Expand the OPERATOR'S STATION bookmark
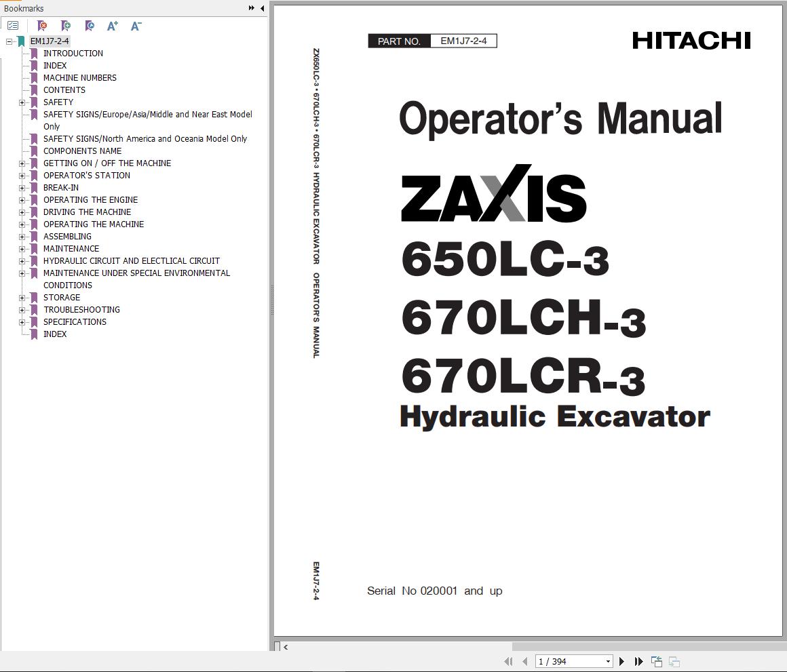Screen dimensions: 787x672 (x=22, y=176)
